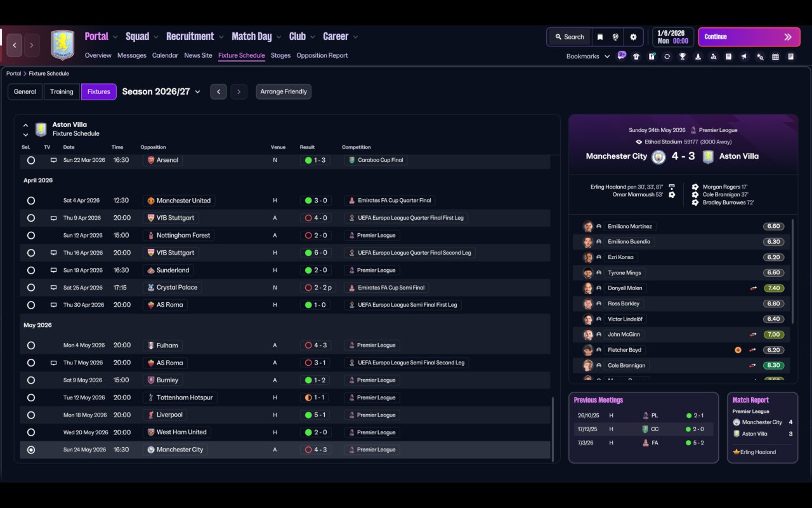The image size is (812, 508).
Task: Open the person search scouting icon in bookmarks bar
Action: 713,57
